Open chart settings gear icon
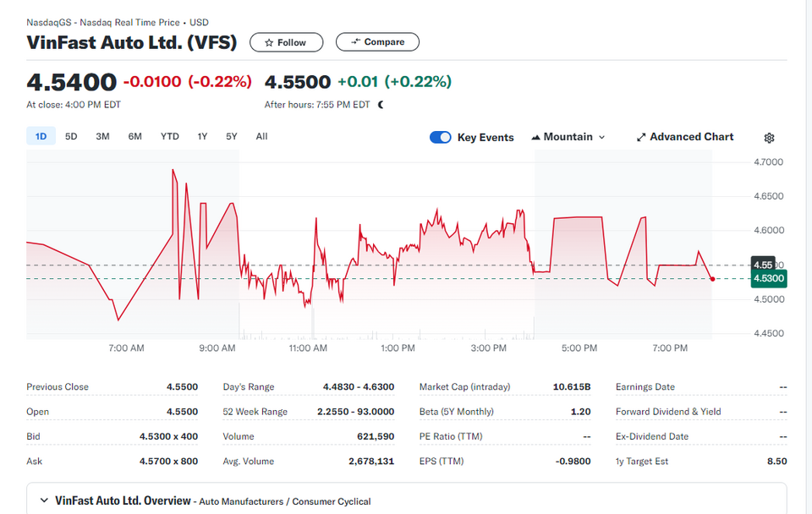Viewport: 812px width, 514px height. (769, 138)
